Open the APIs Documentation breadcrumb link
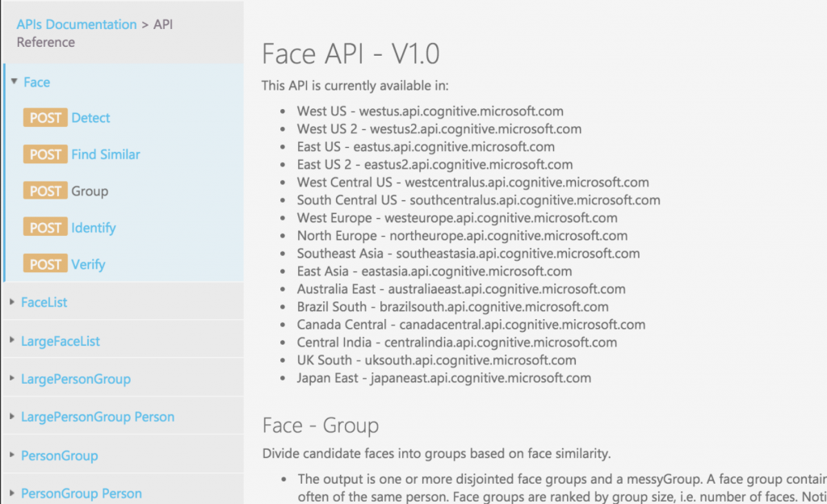 pos(77,24)
